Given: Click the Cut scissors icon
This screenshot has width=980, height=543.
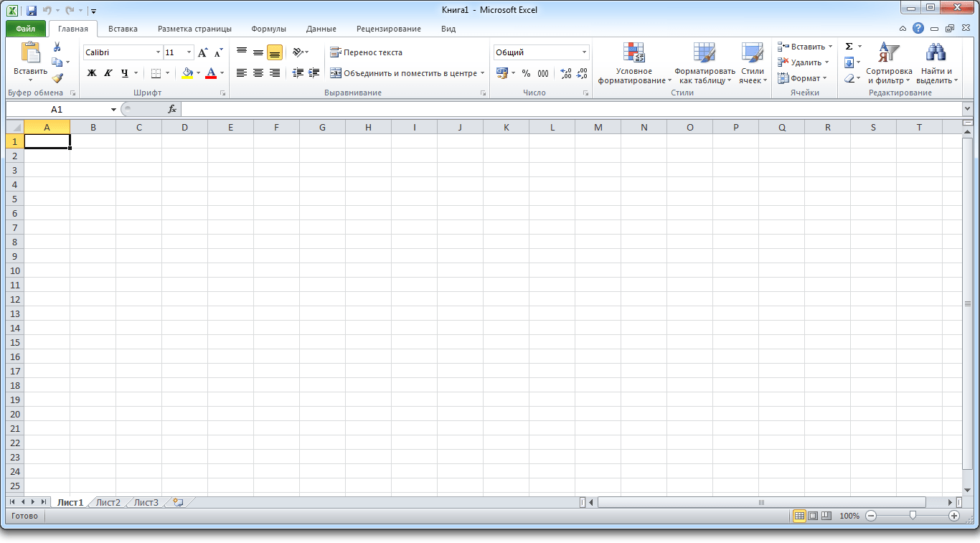Looking at the screenshot, I should click(57, 47).
